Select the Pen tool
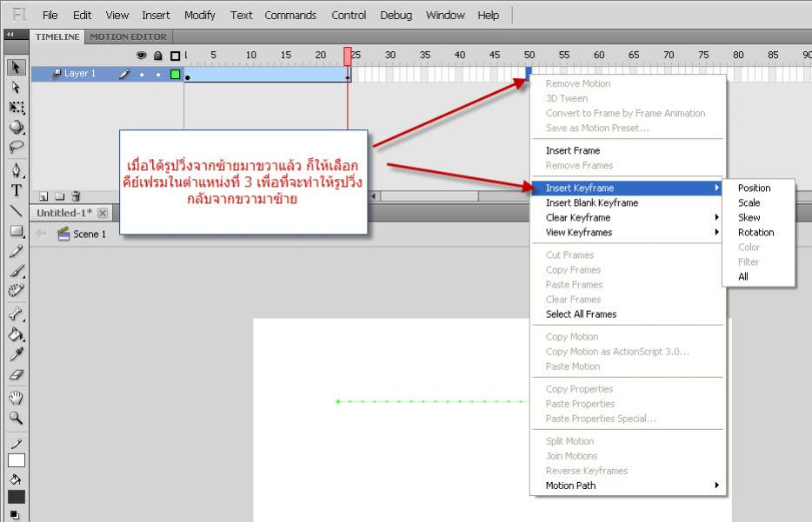This screenshot has height=522, width=812. click(x=16, y=170)
